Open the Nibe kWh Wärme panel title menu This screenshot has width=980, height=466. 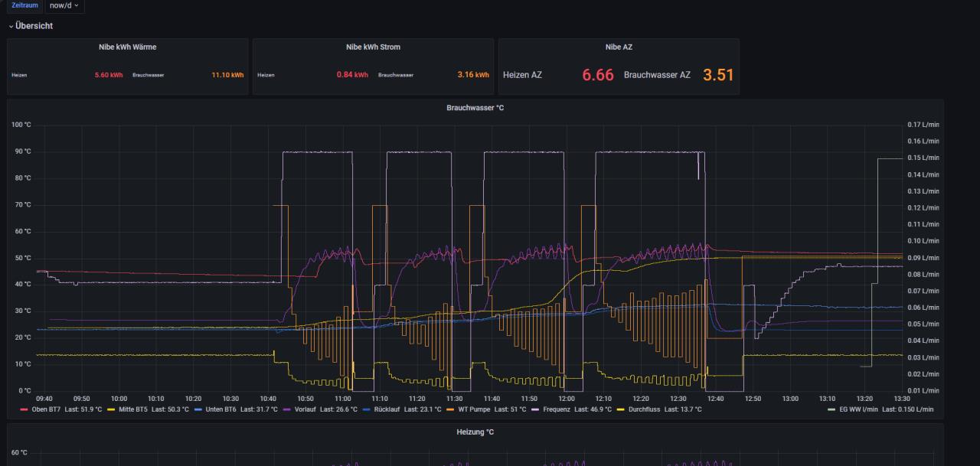point(127,47)
